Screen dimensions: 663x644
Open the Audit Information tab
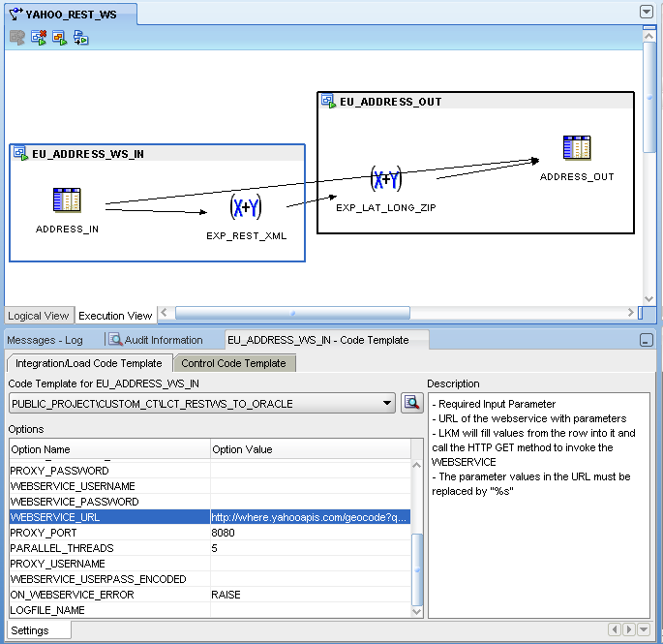point(156,340)
